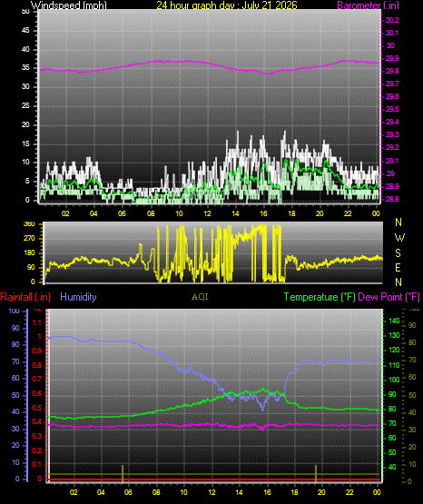Click the S compass direction label
Viewport: 423px width, 504px height.
(x=398, y=253)
